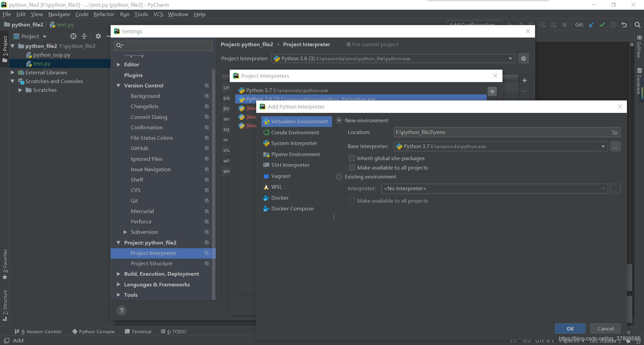The height and width of the screenshot is (345, 644).
Task: Open the Settings help question mark
Action: tap(121, 310)
